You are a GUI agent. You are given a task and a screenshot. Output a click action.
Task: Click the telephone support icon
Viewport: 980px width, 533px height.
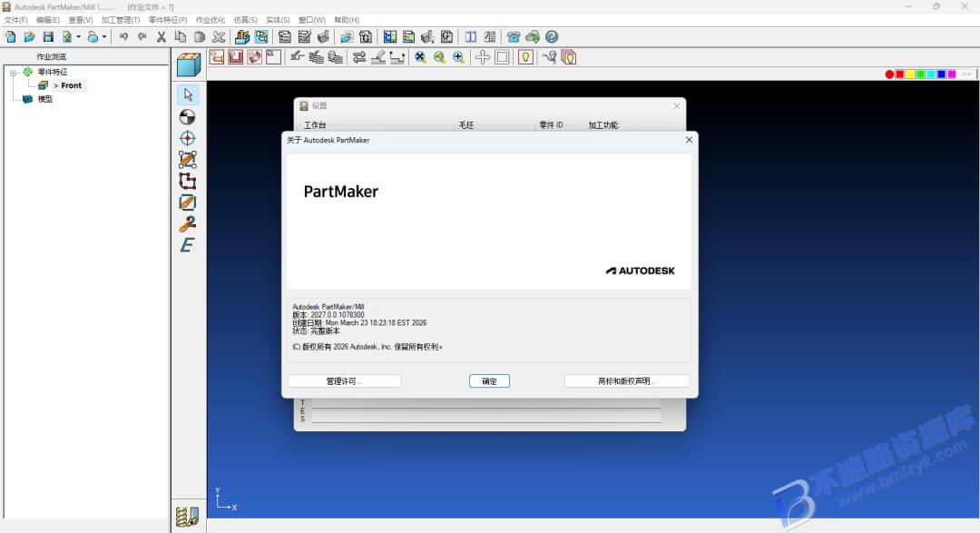[513, 37]
